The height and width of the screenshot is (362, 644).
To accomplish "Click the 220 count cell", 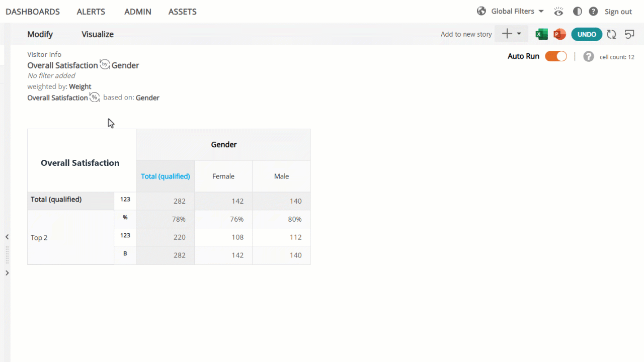I will click(x=166, y=237).
